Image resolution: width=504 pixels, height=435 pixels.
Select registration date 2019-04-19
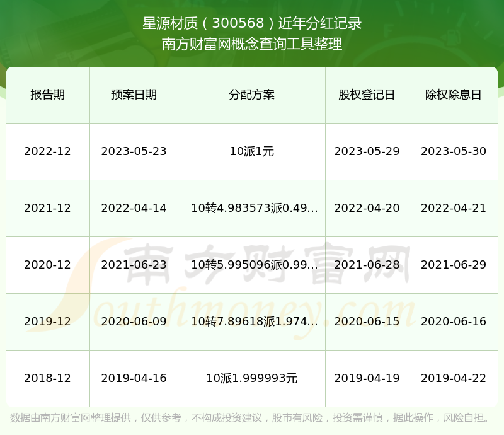[367, 378]
